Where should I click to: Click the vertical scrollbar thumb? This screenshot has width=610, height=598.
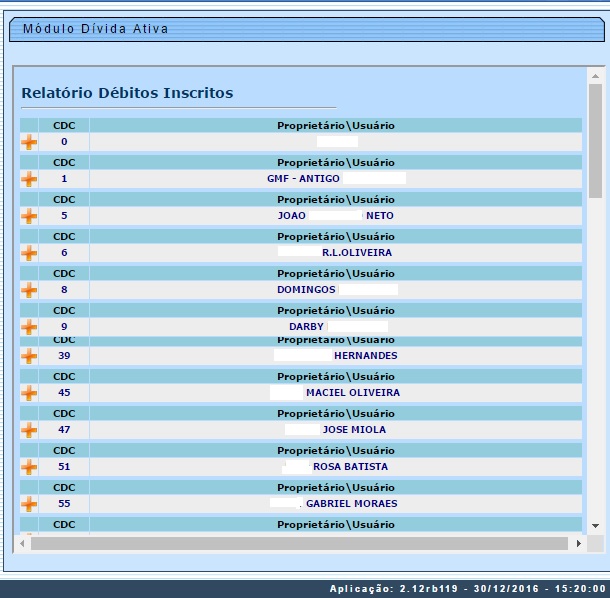click(595, 140)
